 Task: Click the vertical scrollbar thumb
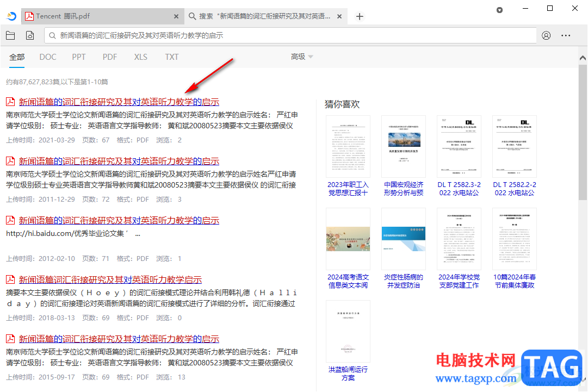pyautogui.click(x=583, y=132)
